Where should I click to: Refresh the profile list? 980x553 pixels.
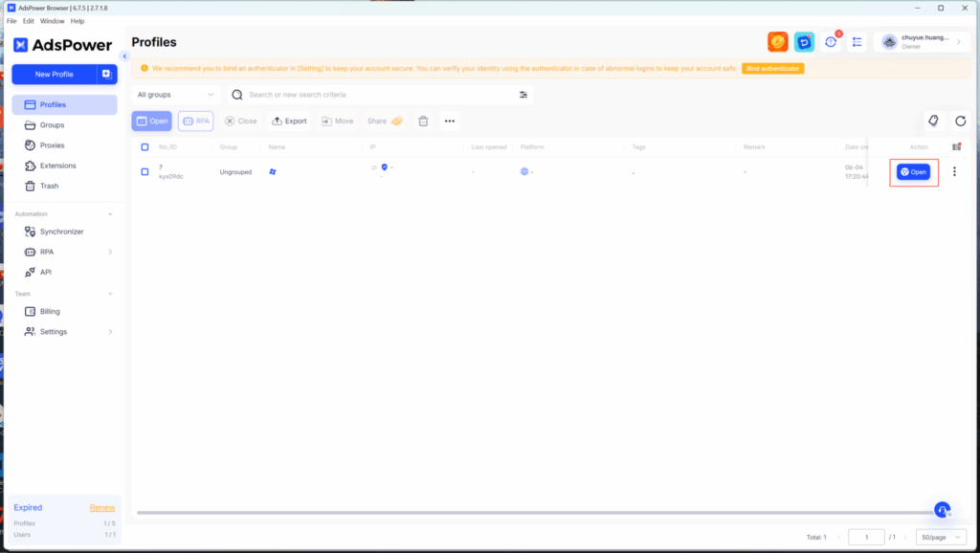pyautogui.click(x=961, y=121)
